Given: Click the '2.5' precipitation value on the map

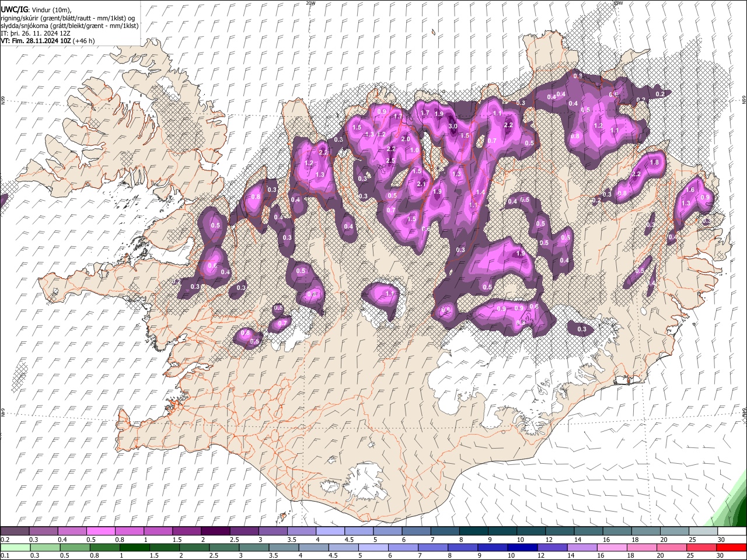Looking at the screenshot, I should 391,160.
